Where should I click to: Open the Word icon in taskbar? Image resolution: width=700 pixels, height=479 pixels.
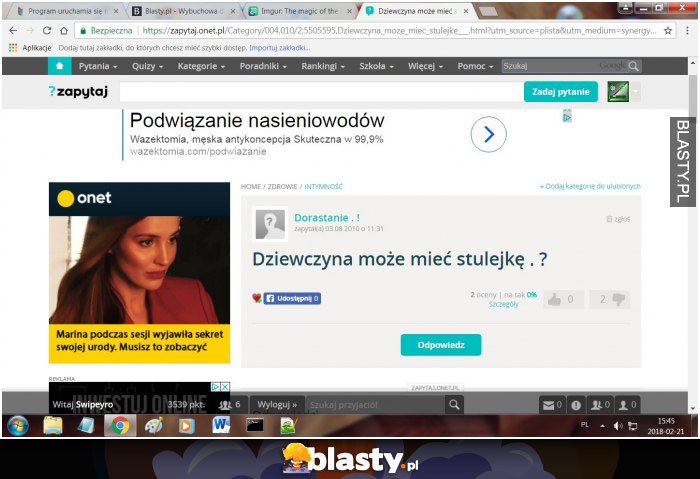pos(221,425)
